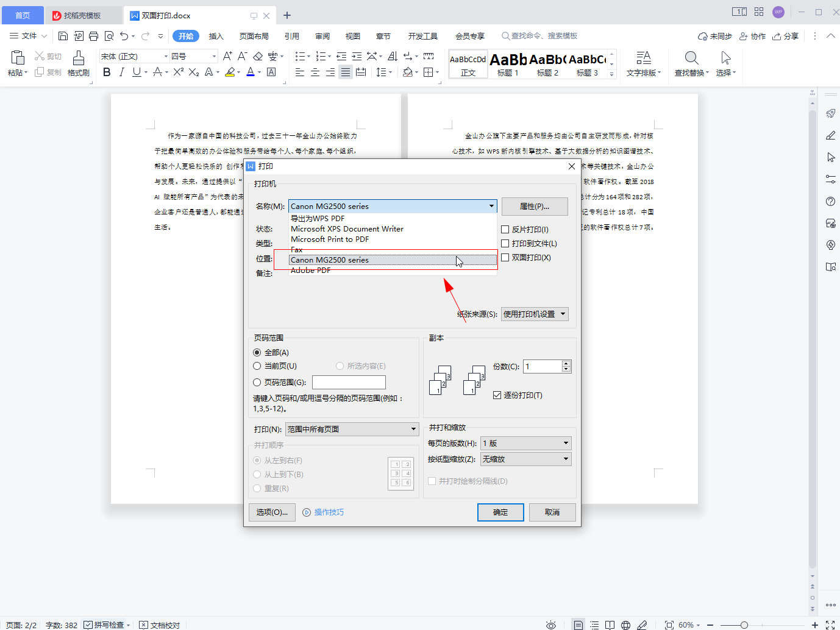Click the Select (选择) cursor icon
The image size is (840, 630).
(725, 58)
